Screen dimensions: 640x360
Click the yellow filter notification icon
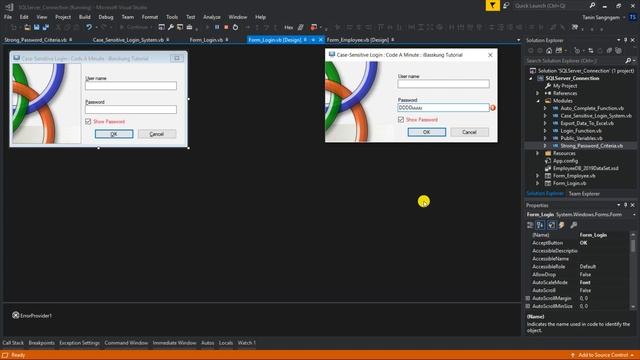click(493, 5)
